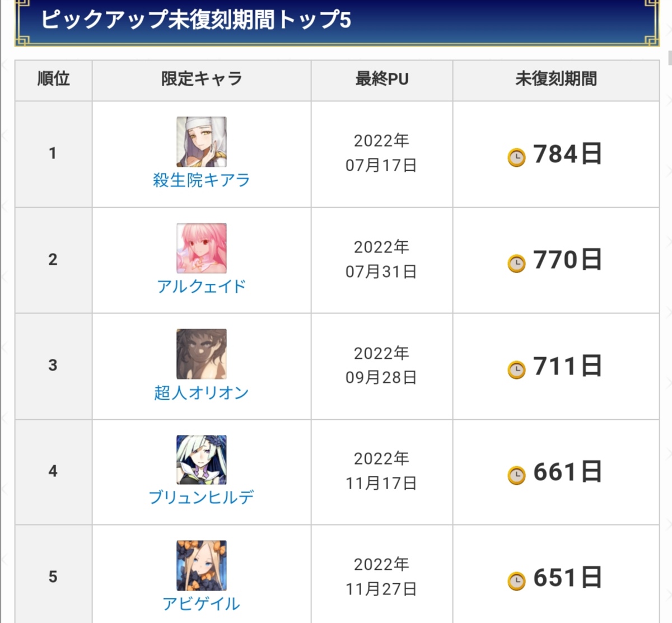Click the アルクェイド character portrait
This screenshot has height=623, width=672.
202,248
